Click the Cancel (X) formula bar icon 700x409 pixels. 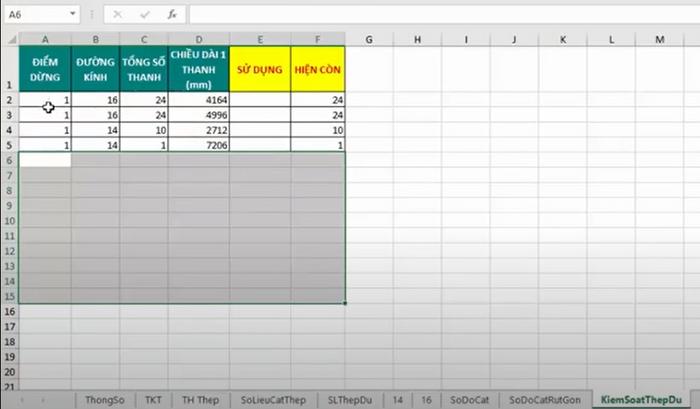tap(118, 15)
